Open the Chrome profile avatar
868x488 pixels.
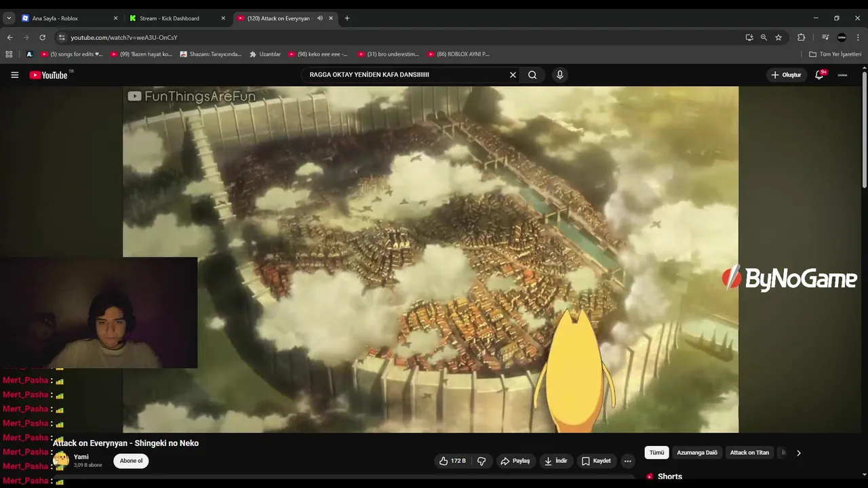coord(842,37)
